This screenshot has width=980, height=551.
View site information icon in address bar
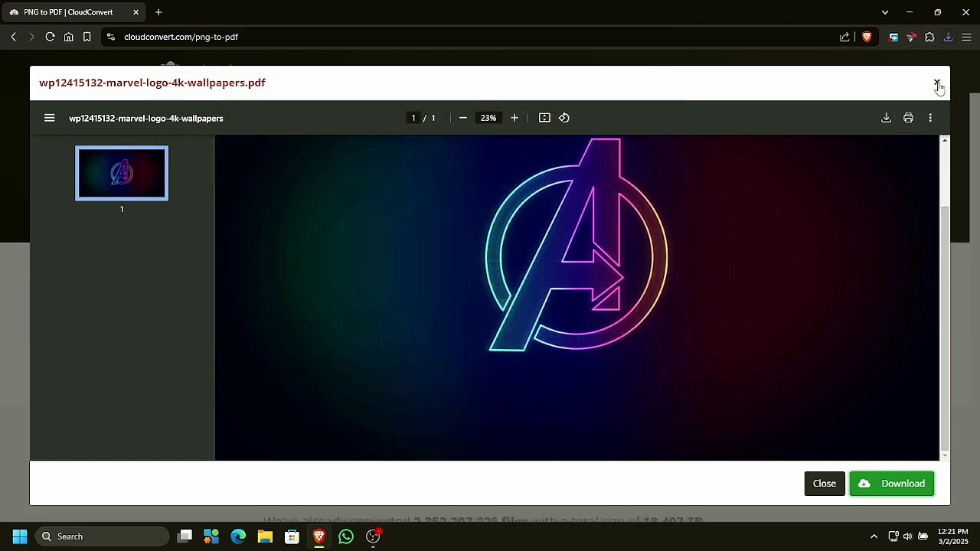[x=111, y=37]
